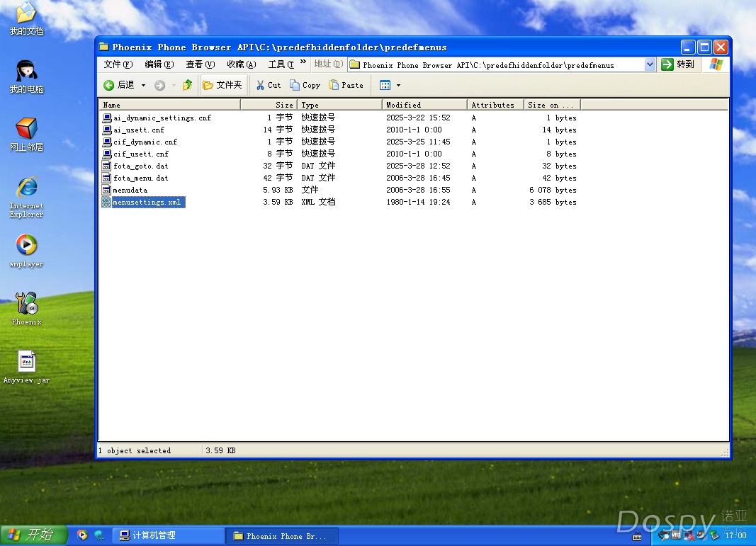
Task: Select the wmplayer desktop icon
Action: click(26, 251)
